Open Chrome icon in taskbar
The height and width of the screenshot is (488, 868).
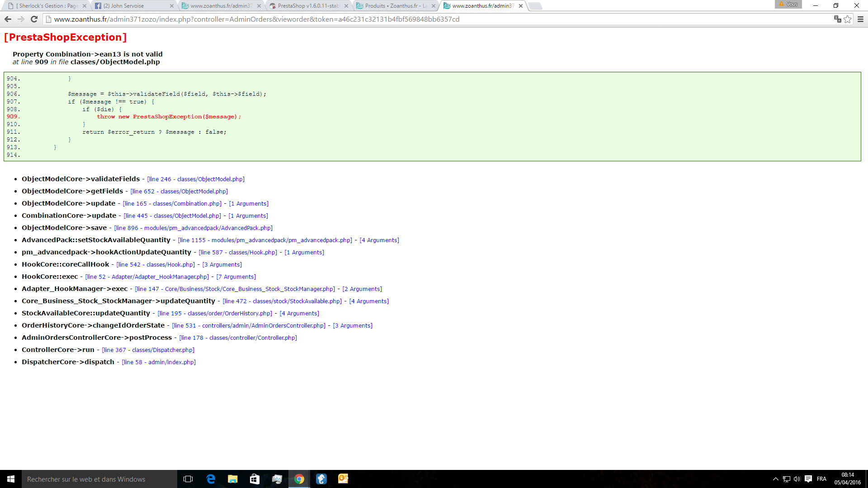tap(299, 479)
